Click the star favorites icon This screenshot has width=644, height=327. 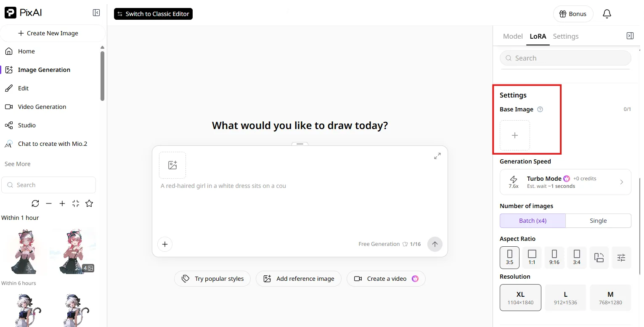coord(89,203)
